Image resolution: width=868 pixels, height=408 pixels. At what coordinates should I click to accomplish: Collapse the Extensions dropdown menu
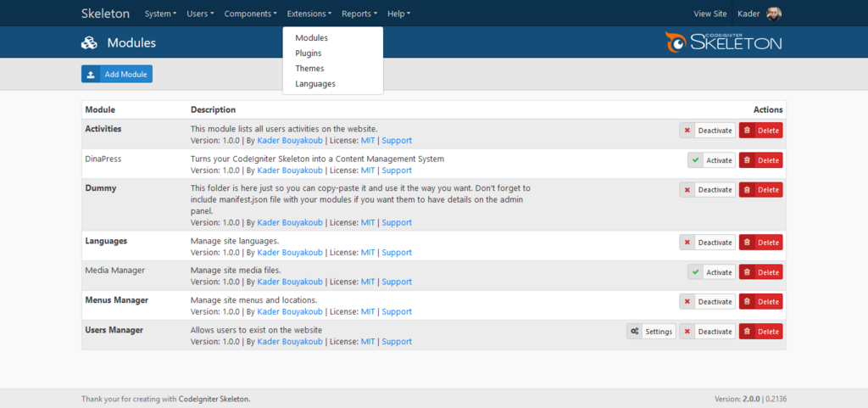(x=309, y=14)
